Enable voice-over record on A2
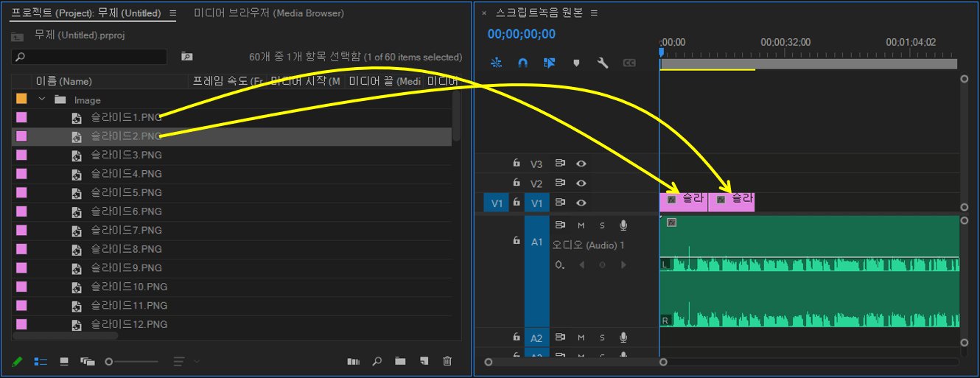 click(x=623, y=337)
